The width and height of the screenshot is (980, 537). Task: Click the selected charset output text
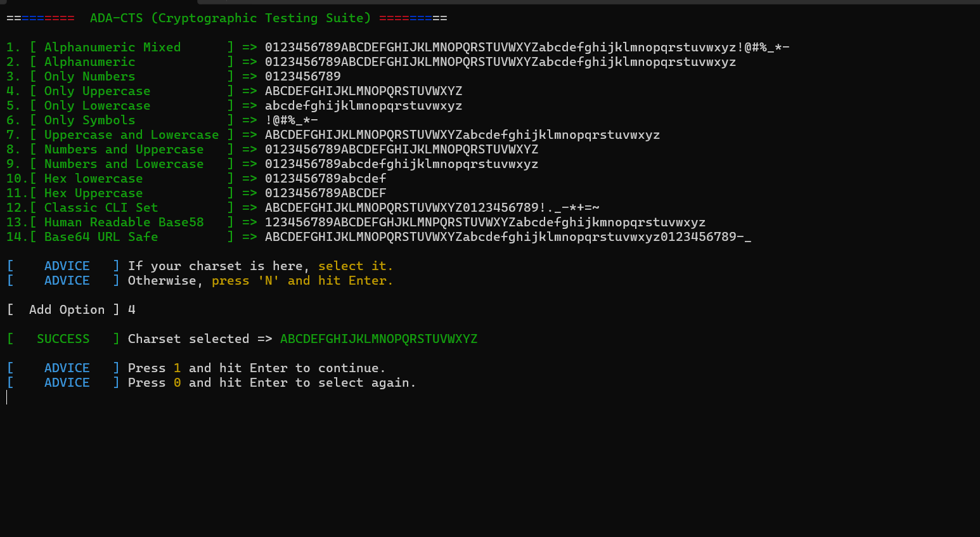click(379, 339)
